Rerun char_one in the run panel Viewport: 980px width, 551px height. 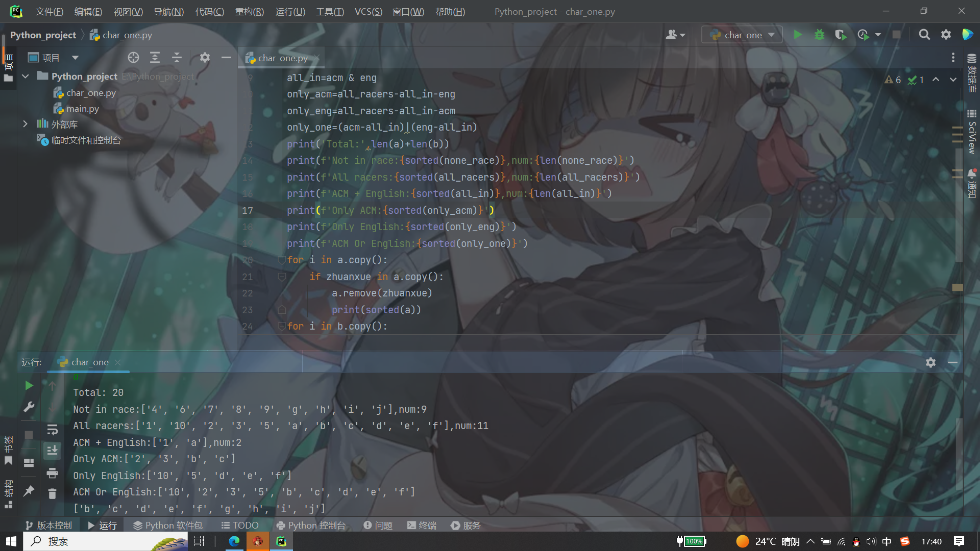pyautogui.click(x=29, y=386)
